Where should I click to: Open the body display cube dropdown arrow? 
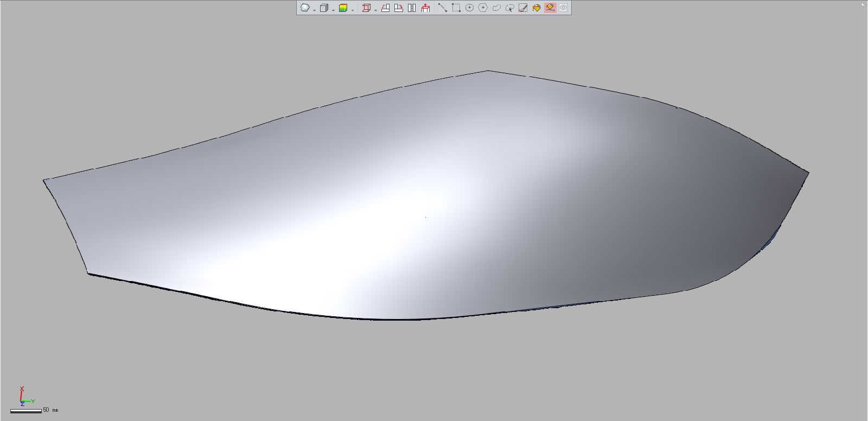pyautogui.click(x=333, y=10)
